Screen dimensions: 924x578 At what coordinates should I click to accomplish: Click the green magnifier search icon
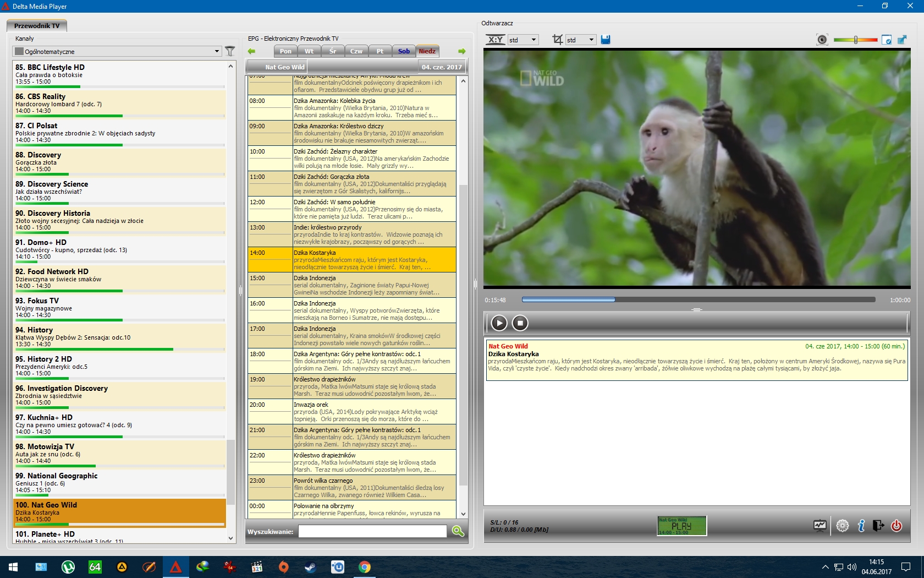(458, 531)
